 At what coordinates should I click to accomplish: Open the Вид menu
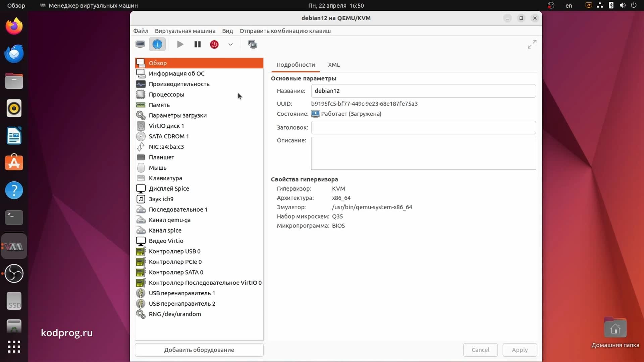(227, 31)
